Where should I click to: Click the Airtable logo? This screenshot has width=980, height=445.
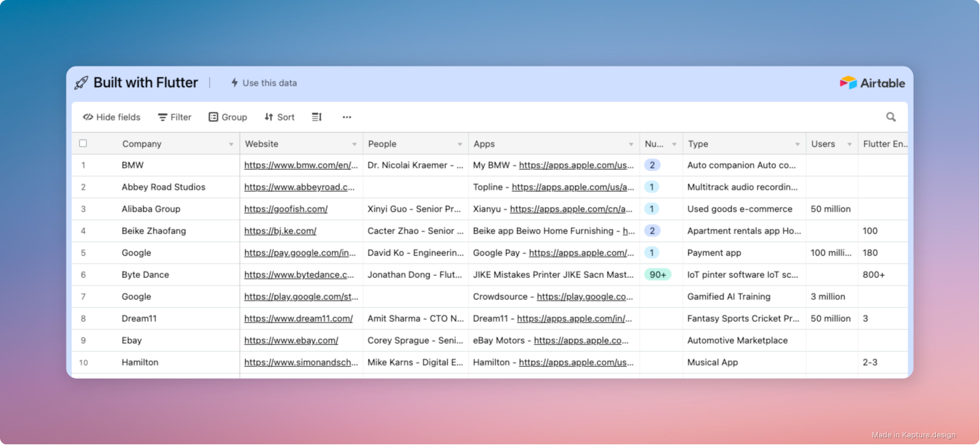(872, 83)
